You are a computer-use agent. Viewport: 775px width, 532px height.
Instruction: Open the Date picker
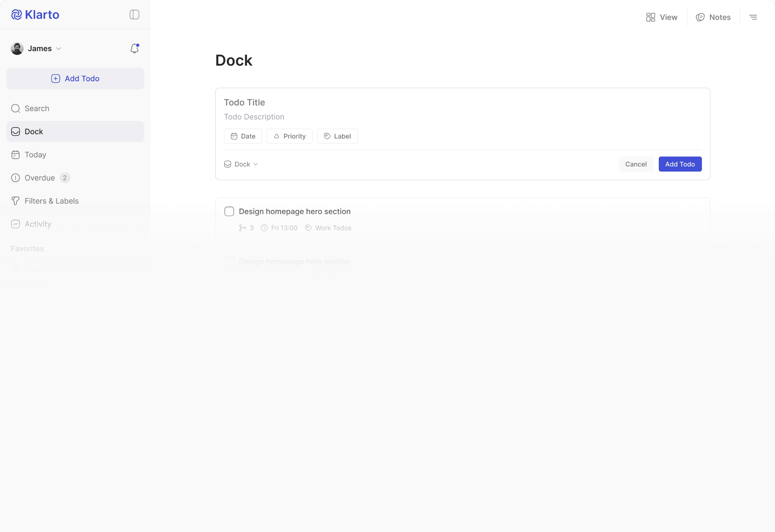243,136
